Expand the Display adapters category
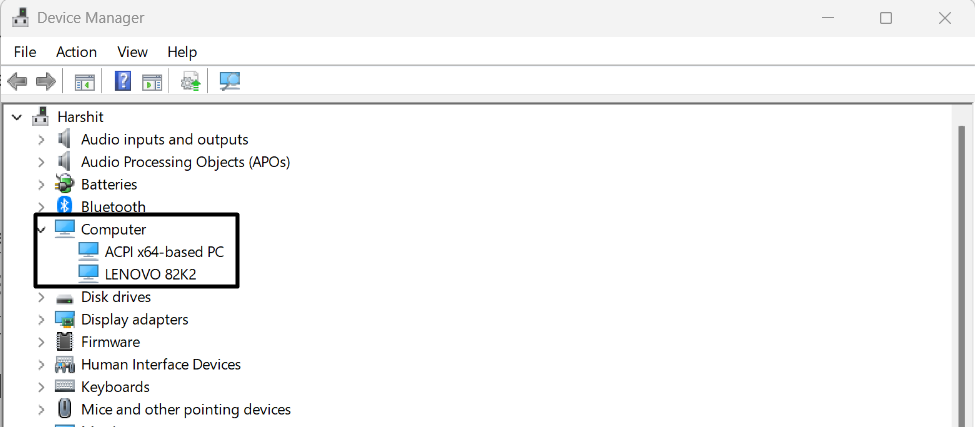Viewport: 975px width, 427px height. click(x=41, y=320)
